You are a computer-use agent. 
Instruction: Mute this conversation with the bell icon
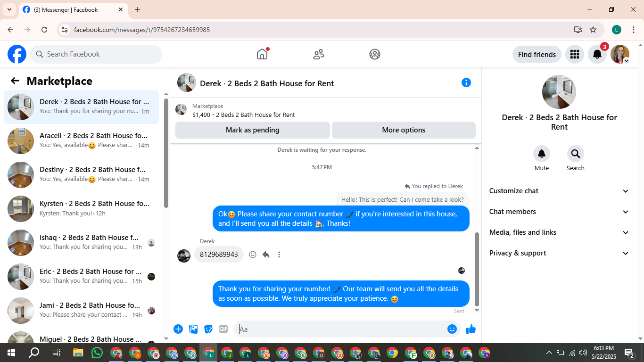pyautogui.click(x=542, y=154)
